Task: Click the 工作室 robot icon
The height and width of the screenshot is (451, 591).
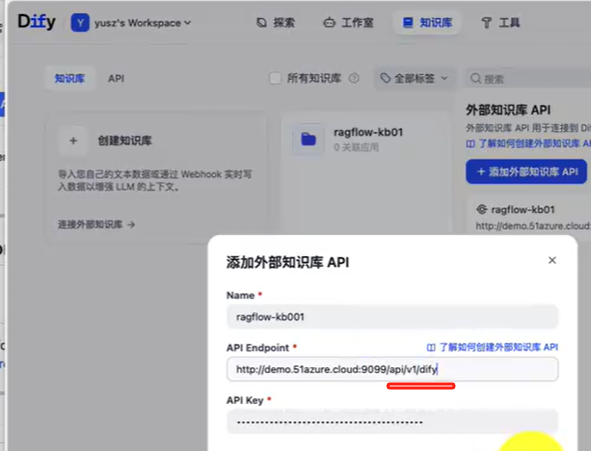Action: [329, 23]
